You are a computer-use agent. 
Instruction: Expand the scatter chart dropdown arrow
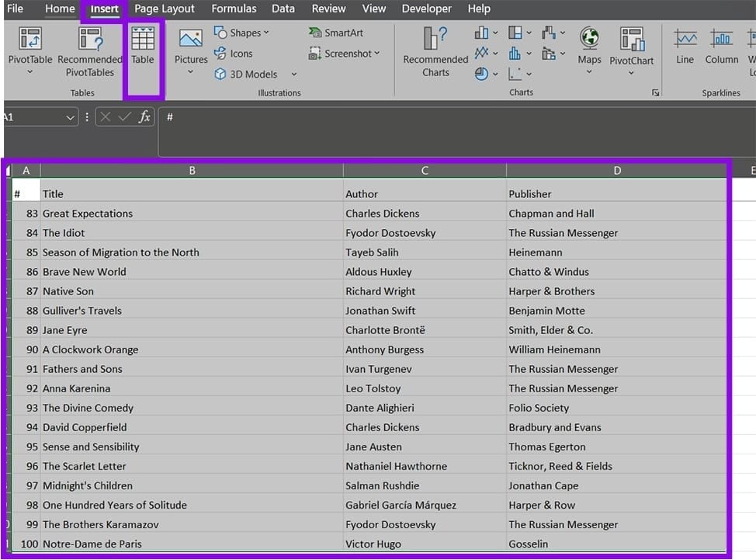click(x=529, y=75)
